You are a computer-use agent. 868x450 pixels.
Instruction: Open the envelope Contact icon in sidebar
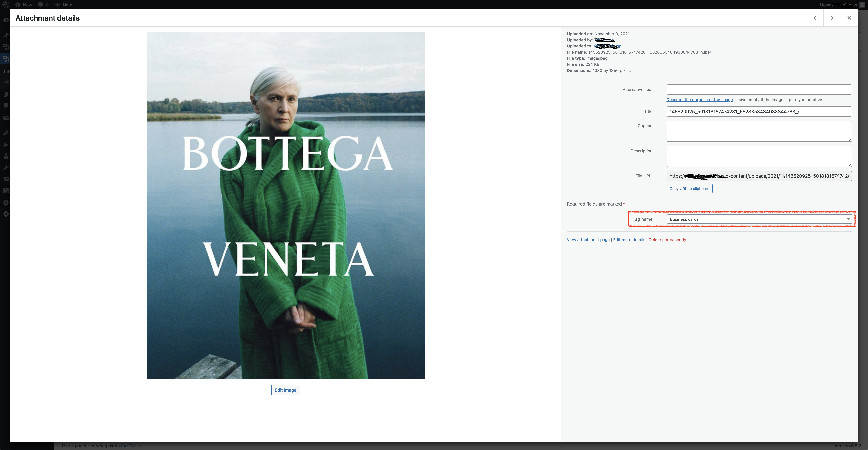click(x=6, y=118)
